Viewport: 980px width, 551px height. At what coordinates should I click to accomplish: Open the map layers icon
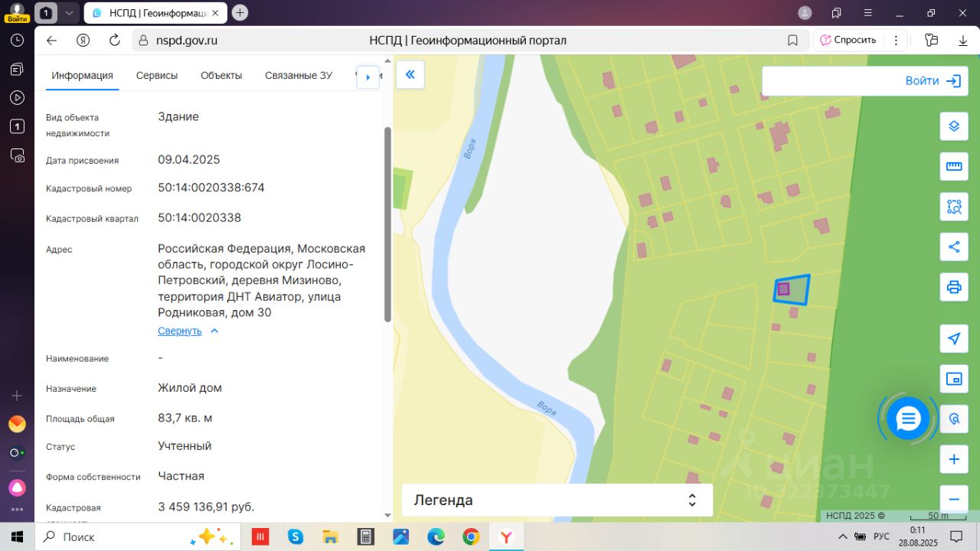[x=954, y=126]
